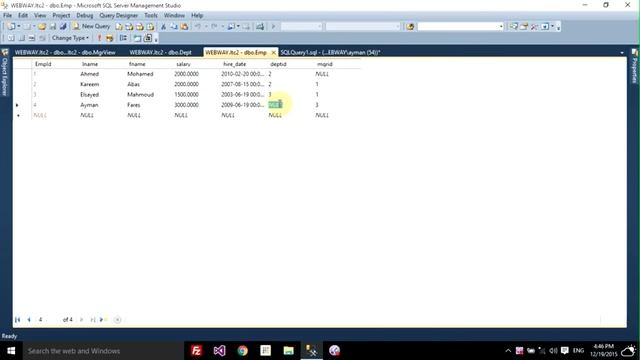
Task: Open Visual Studio from the taskbar
Action: coord(219,351)
